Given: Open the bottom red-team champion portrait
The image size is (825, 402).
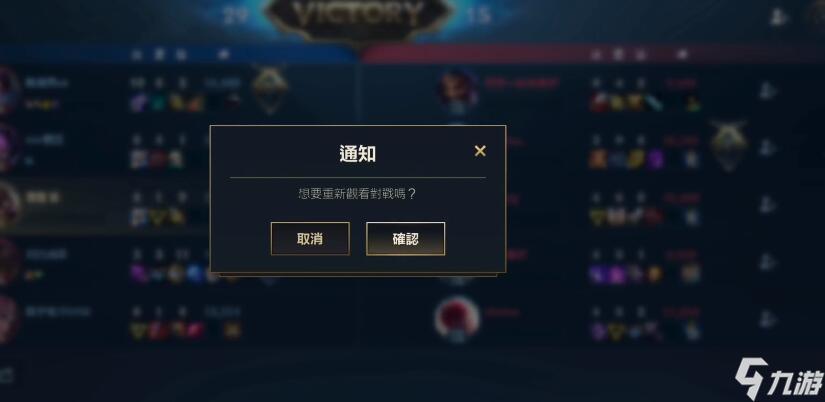Looking at the screenshot, I should click(x=457, y=319).
